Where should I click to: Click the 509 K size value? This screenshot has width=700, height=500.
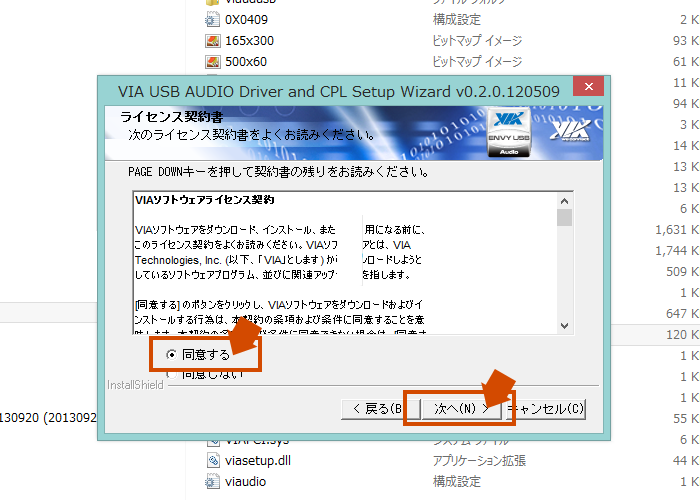click(x=682, y=271)
